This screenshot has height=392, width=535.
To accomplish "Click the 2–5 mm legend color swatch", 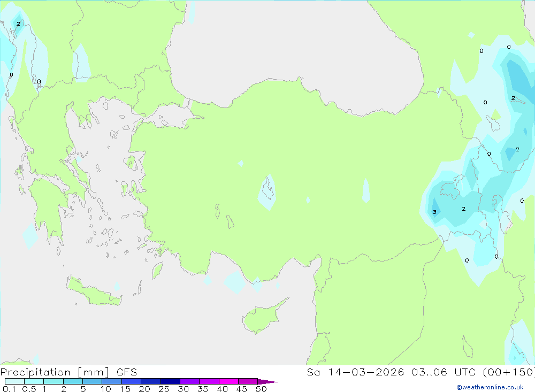I will 73,381.
